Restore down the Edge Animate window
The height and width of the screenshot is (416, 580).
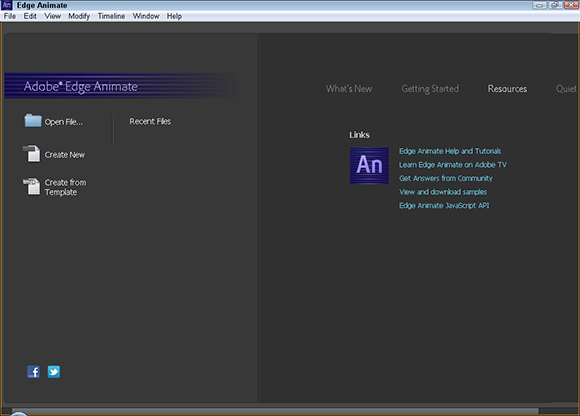coord(555,5)
